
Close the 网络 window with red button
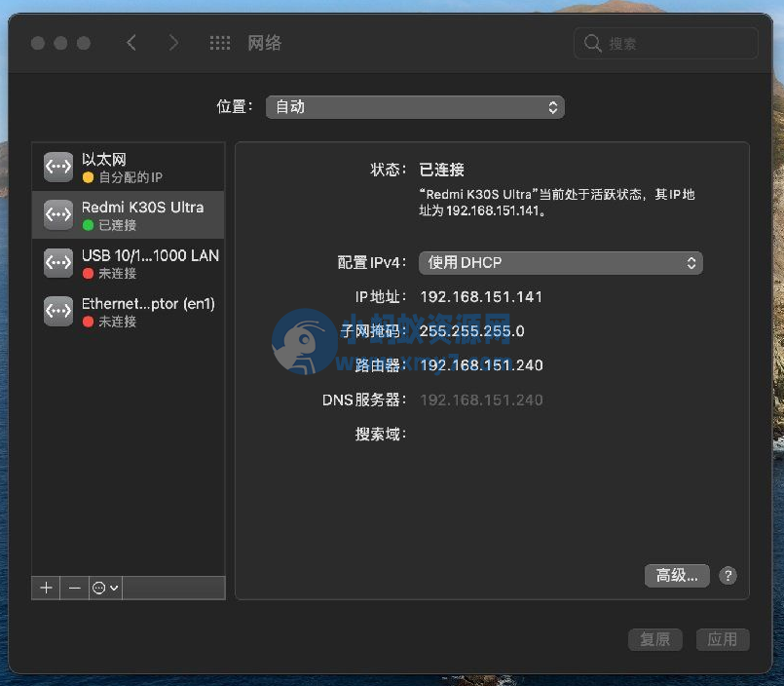click(x=38, y=43)
